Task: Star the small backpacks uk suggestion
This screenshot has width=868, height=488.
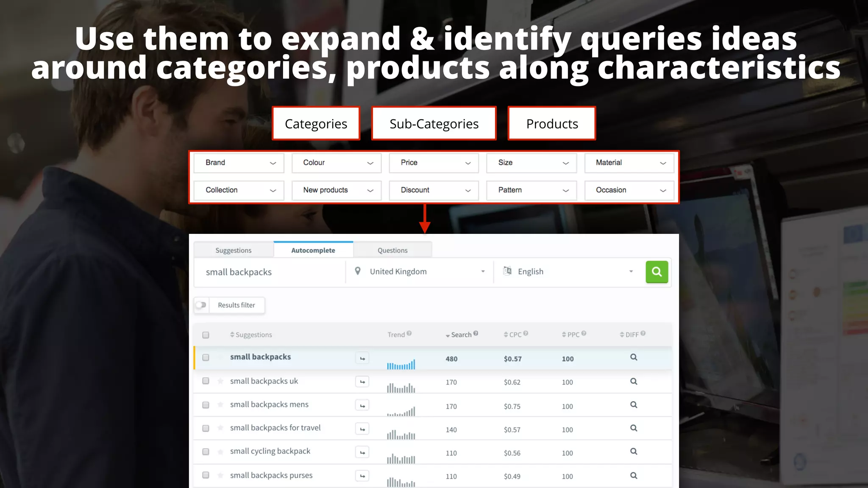Action: click(220, 381)
